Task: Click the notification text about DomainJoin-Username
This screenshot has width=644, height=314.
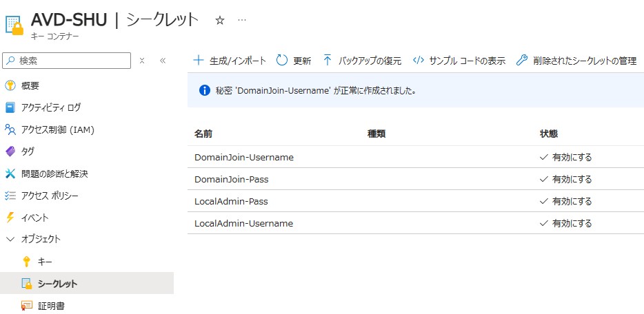Action: [316, 91]
